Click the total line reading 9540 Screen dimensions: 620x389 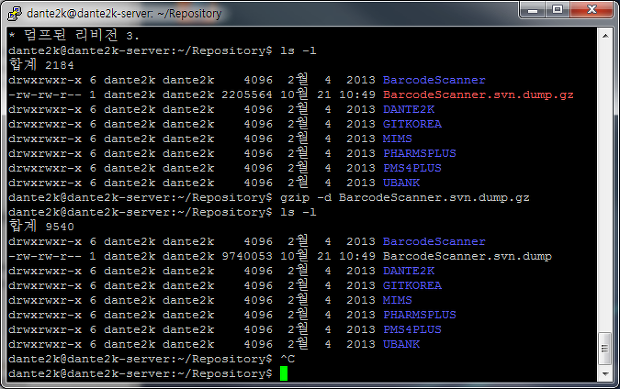[x=41, y=226]
